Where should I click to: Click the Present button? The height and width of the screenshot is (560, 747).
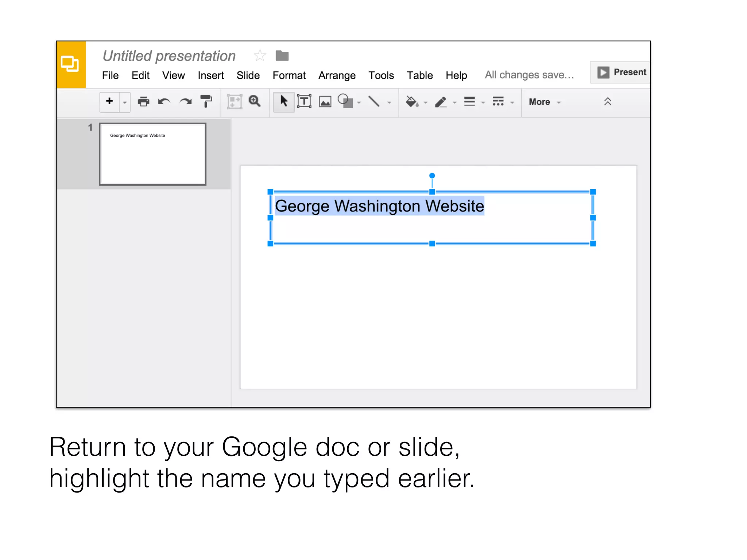[x=620, y=72]
